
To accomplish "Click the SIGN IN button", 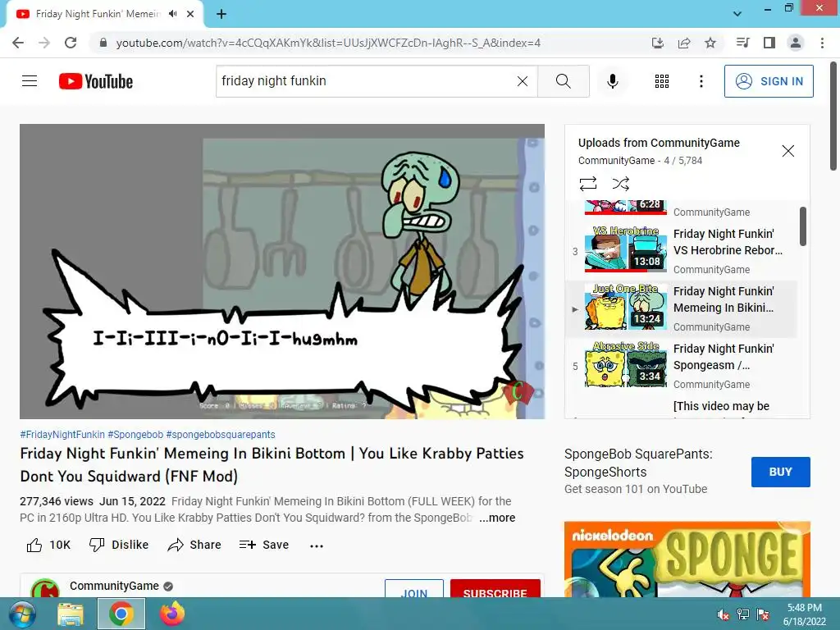I will coord(769,81).
